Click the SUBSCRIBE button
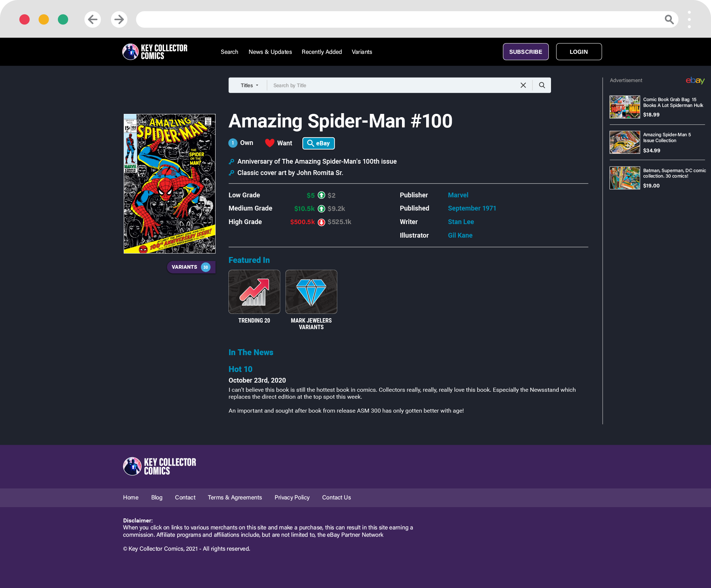711x588 pixels. pos(526,52)
